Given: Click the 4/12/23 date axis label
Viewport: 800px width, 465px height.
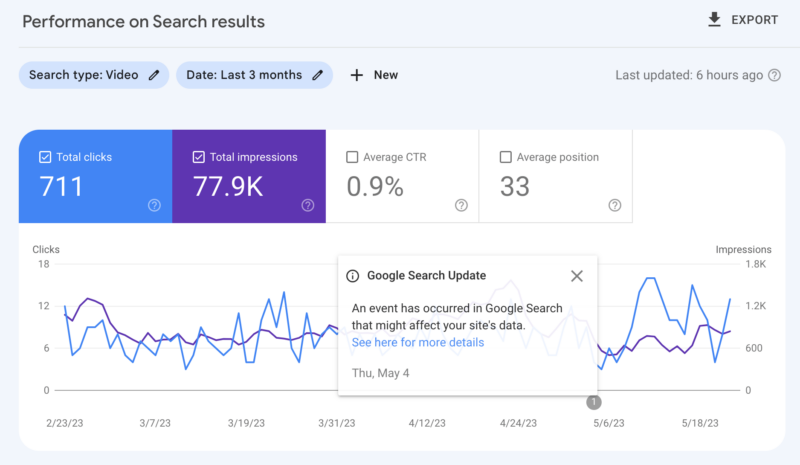Looking at the screenshot, I should pos(427,423).
